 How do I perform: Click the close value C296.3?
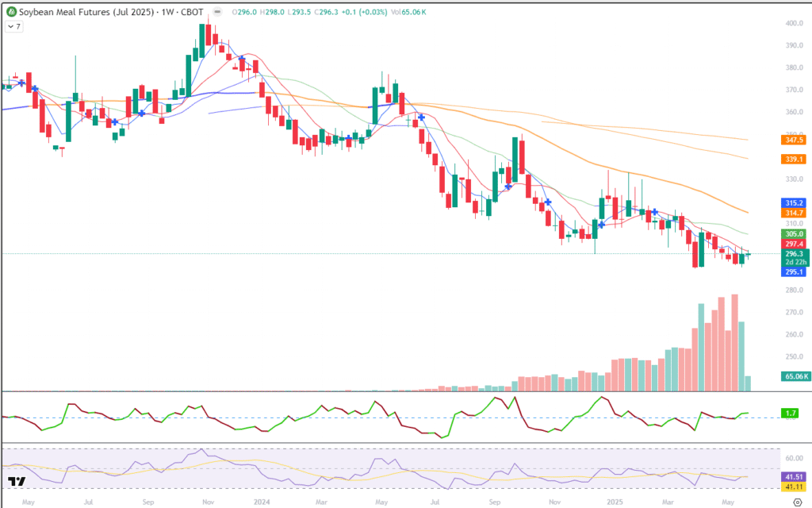click(x=326, y=12)
